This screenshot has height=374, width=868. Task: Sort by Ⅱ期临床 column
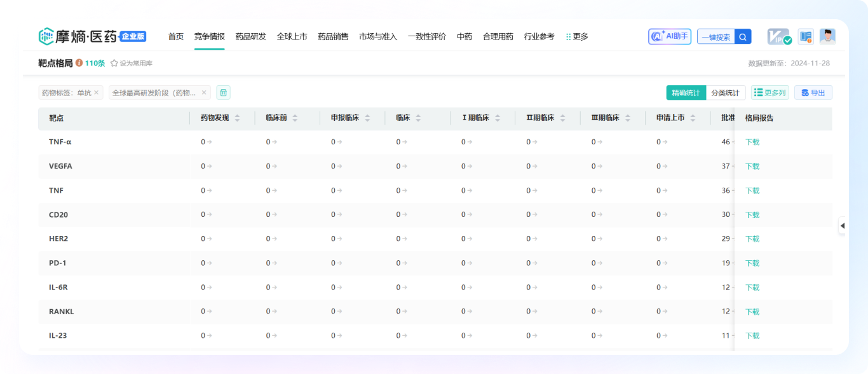click(x=562, y=118)
